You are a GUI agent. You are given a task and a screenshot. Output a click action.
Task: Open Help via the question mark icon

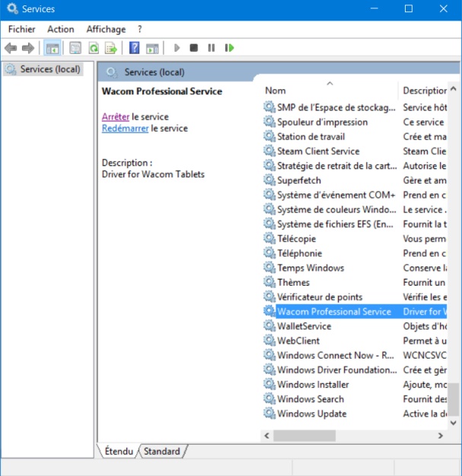134,48
